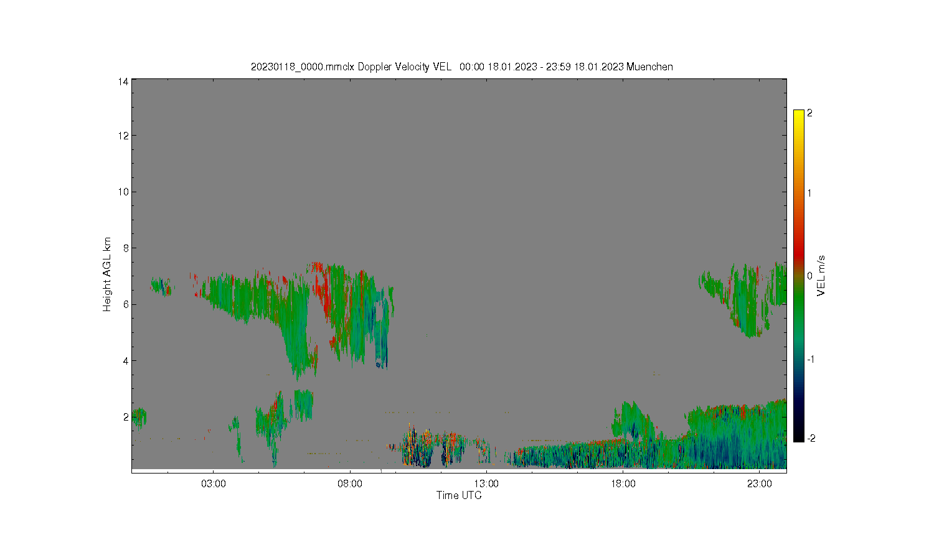Click the colorbar tick value 1

click(x=809, y=193)
